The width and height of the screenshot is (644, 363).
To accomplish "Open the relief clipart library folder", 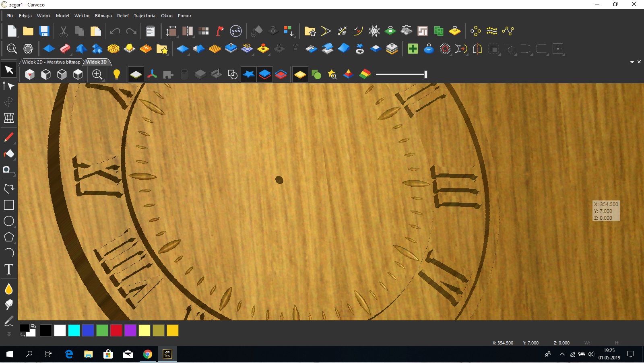I will [x=162, y=49].
